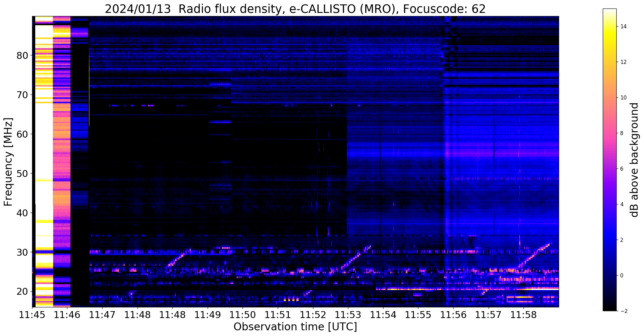
Task: Click the plot title mentioning e-CALLISTO (MRO)
Action: pyautogui.click(x=295, y=9)
